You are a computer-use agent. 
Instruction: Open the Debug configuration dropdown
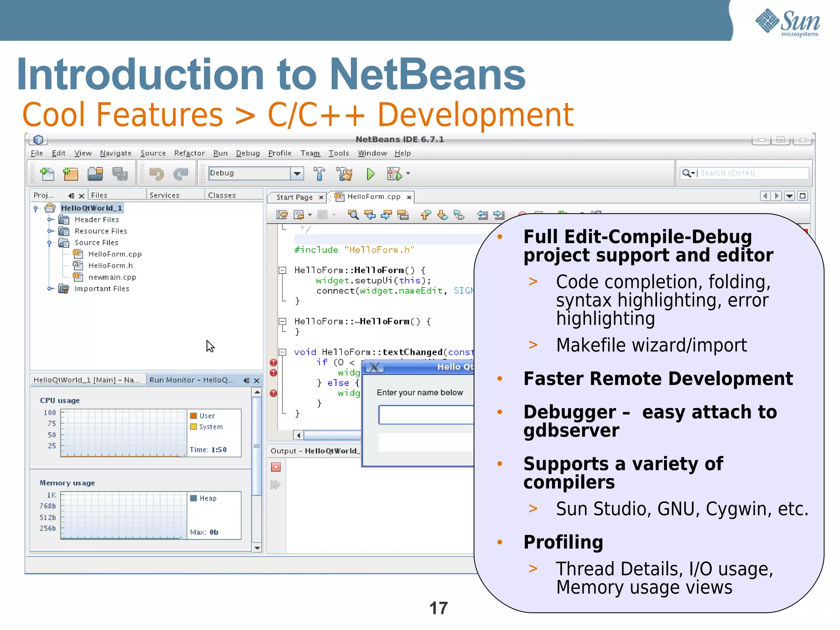(297, 173)
